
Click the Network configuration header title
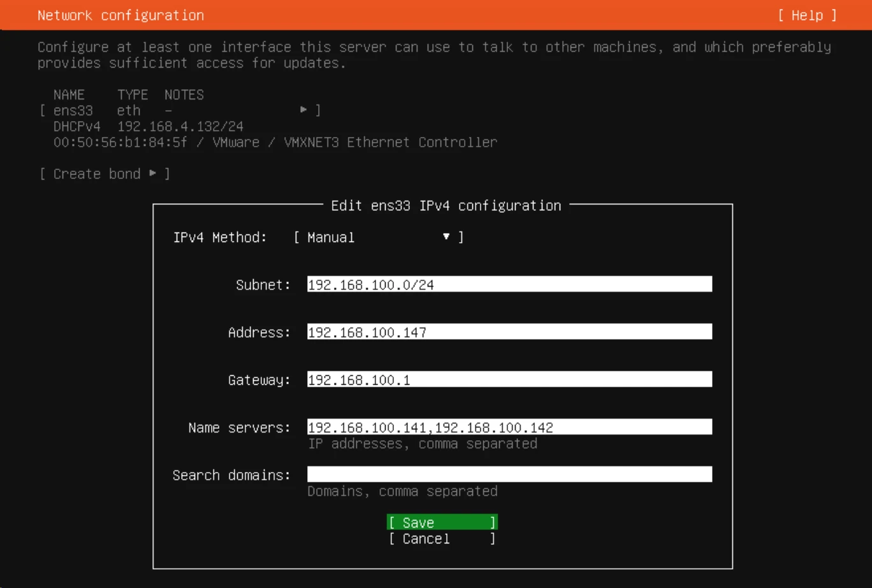point(120,15)
